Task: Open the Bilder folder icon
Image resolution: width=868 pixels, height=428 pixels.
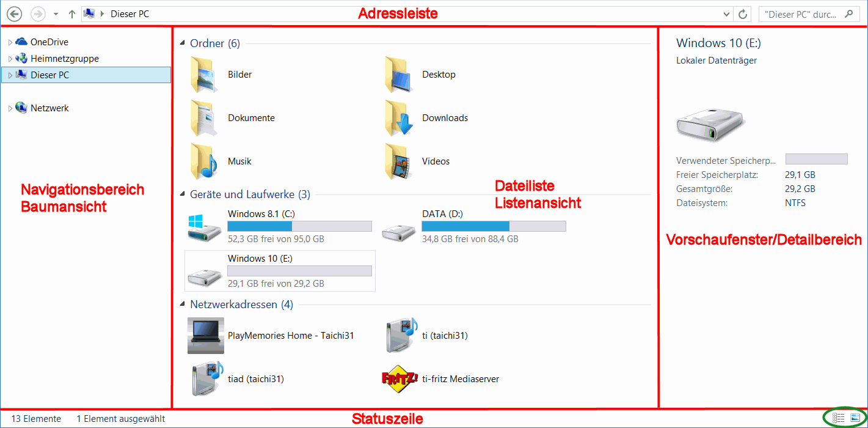Action: [204, 75]
